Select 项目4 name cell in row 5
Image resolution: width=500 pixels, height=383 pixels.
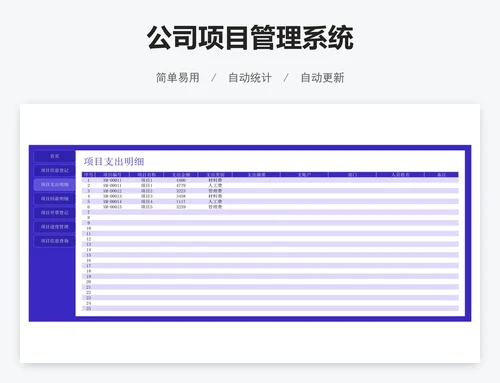pyautogui.click(x=146, y=201)
